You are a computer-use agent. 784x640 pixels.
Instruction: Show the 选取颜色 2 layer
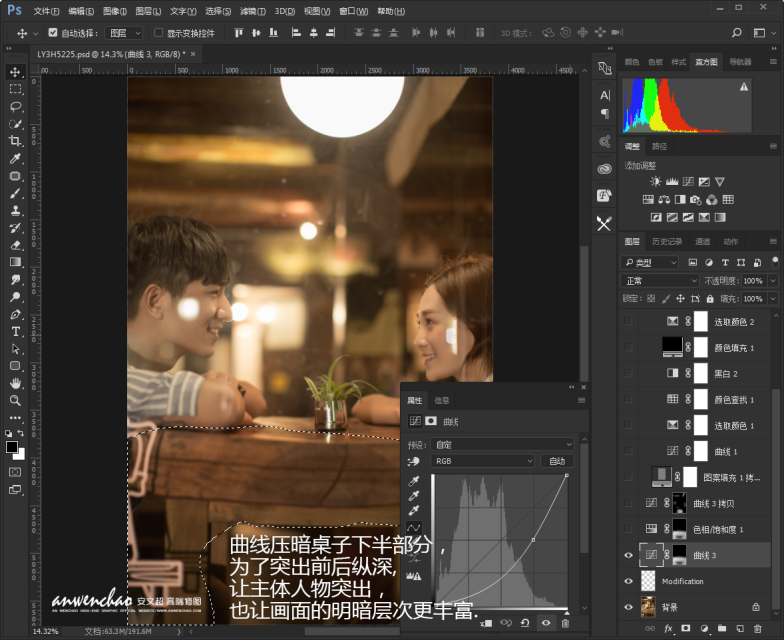pyautogui.click(x=628, y=322)
